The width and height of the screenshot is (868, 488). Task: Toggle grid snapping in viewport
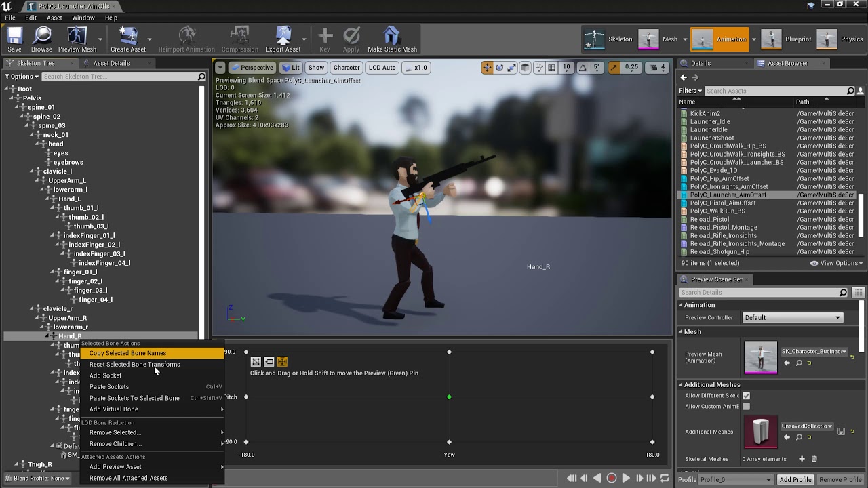[x=551, y=67]
